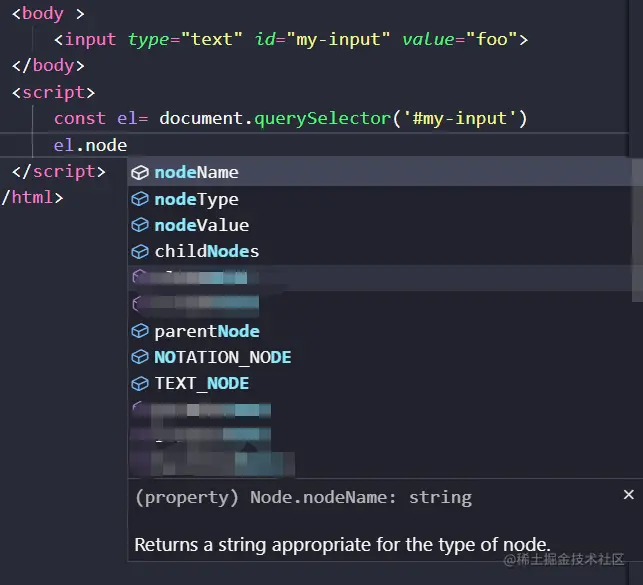Click the property icon next to nodeValue

pos(140,225)
